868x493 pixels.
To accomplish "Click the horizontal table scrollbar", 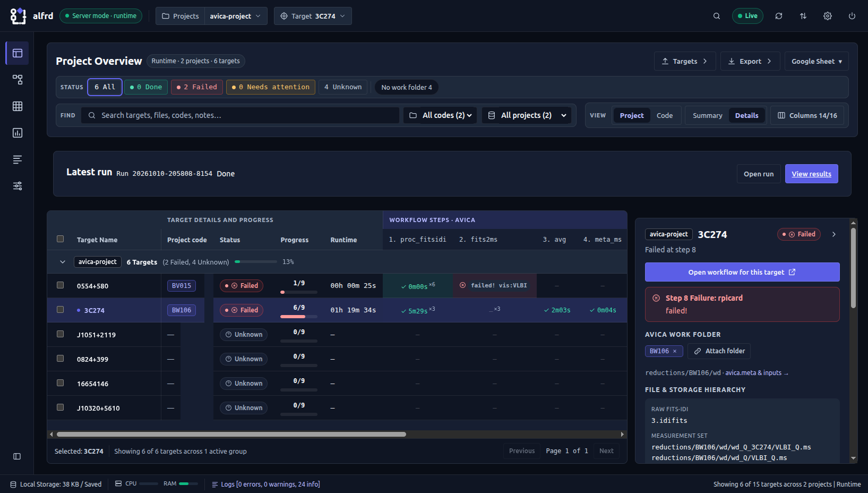I will [231, 434].
